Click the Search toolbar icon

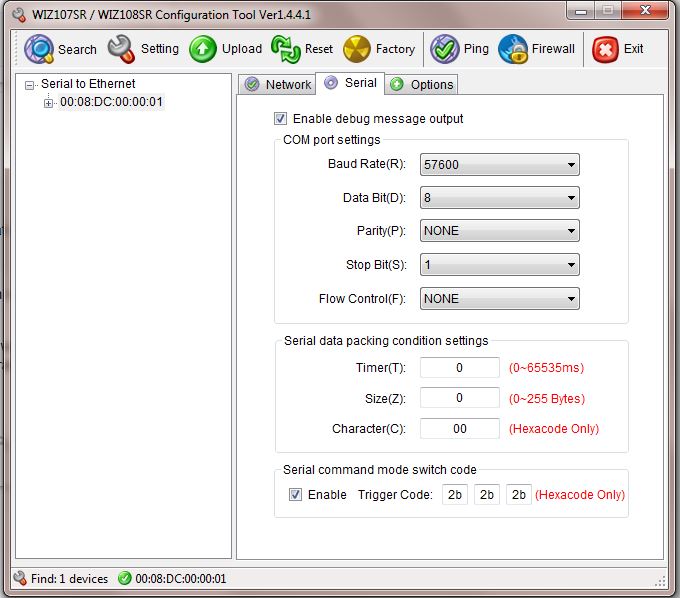click(39, 49)
